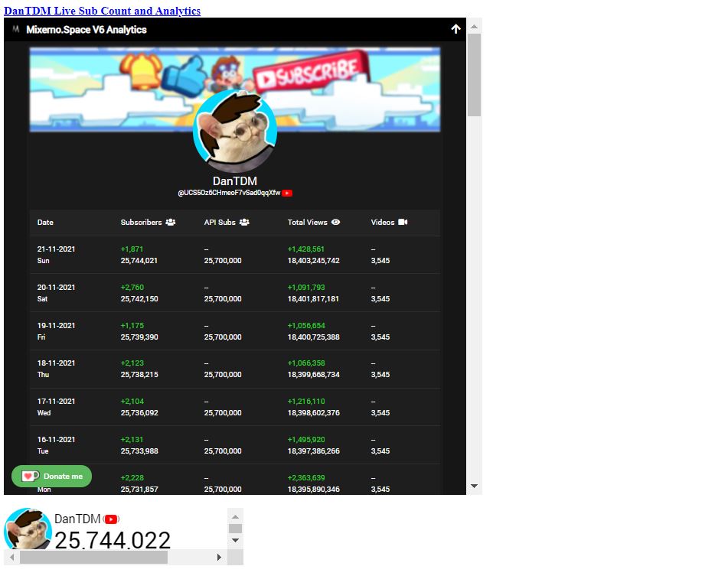This screenshot has height=576, width=728.
Task: Click the coffee mug icon on Donate button
Action: tap(29, 476)
